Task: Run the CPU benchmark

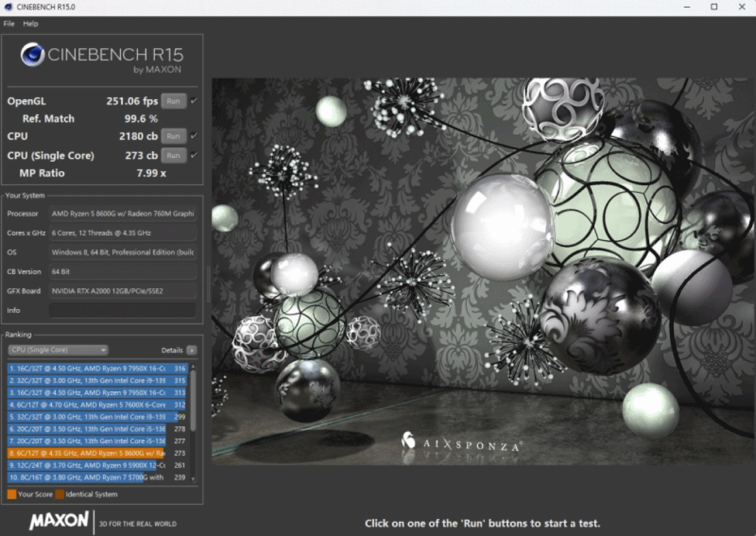Action: point(174,136)
